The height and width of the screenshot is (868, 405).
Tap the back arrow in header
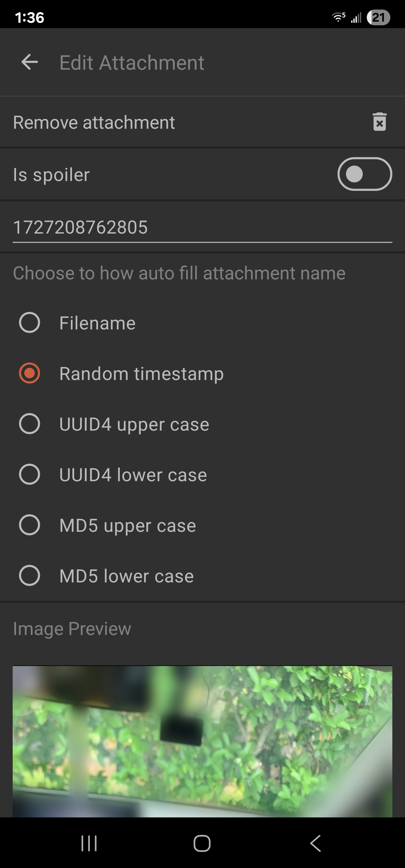(30, 62)
